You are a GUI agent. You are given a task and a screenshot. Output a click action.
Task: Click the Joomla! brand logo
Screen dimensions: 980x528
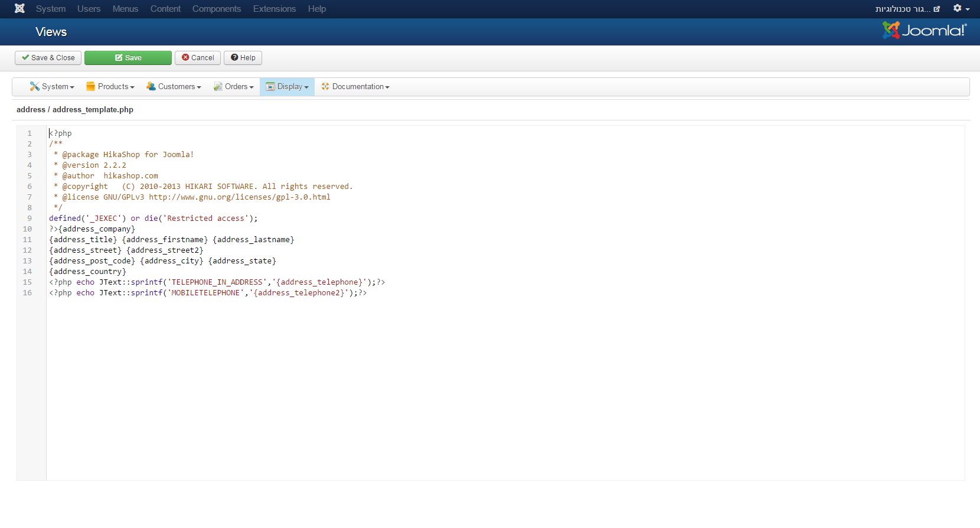pyautogui.click(x=925, y=30)
